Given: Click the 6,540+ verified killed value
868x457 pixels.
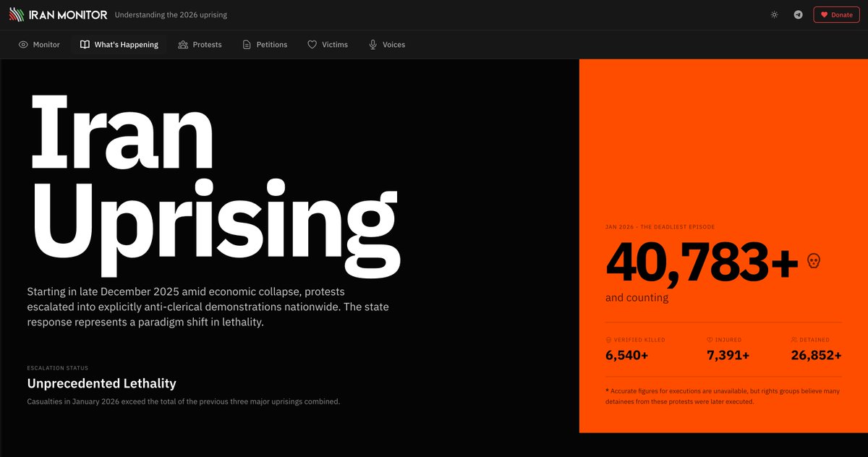Looking at the screenshot, I should click(x=626, y=355).
